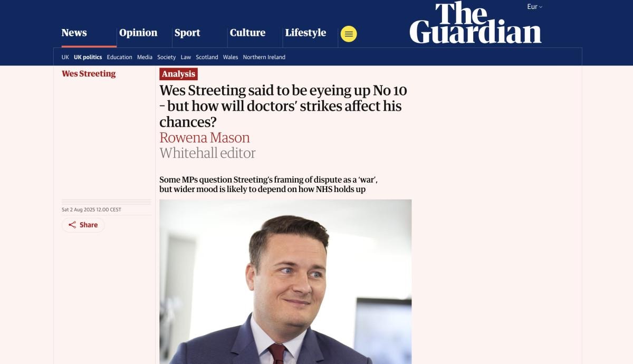Click the UK subnav link

click(65, 57)
